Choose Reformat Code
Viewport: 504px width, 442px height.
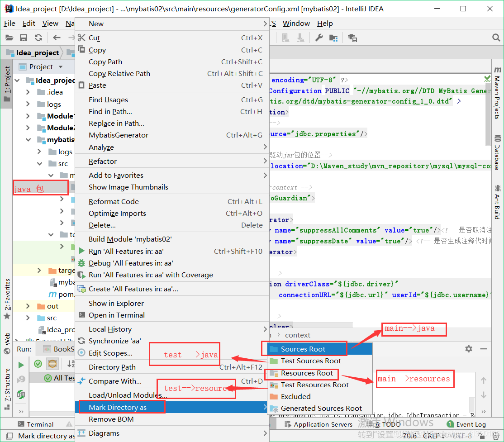pos(172,202)
